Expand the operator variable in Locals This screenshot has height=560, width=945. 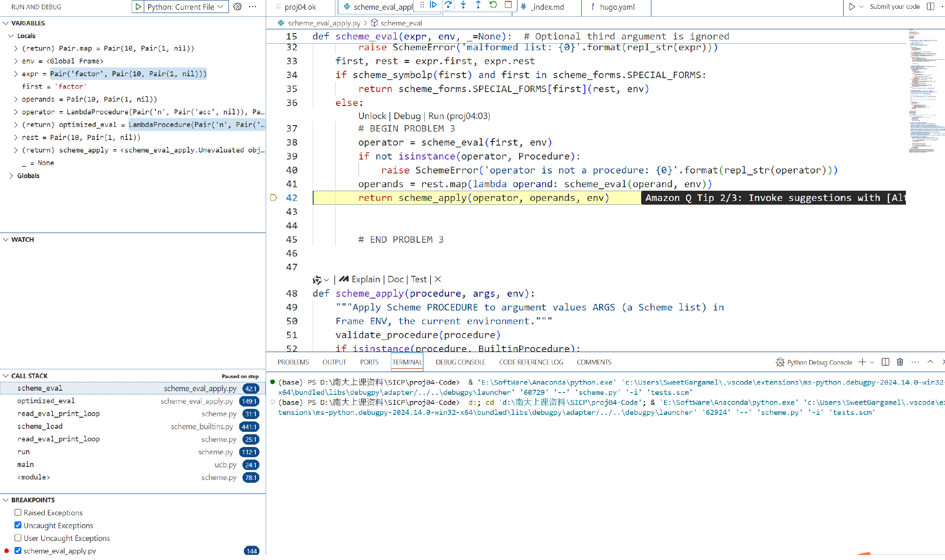[16, 112]
